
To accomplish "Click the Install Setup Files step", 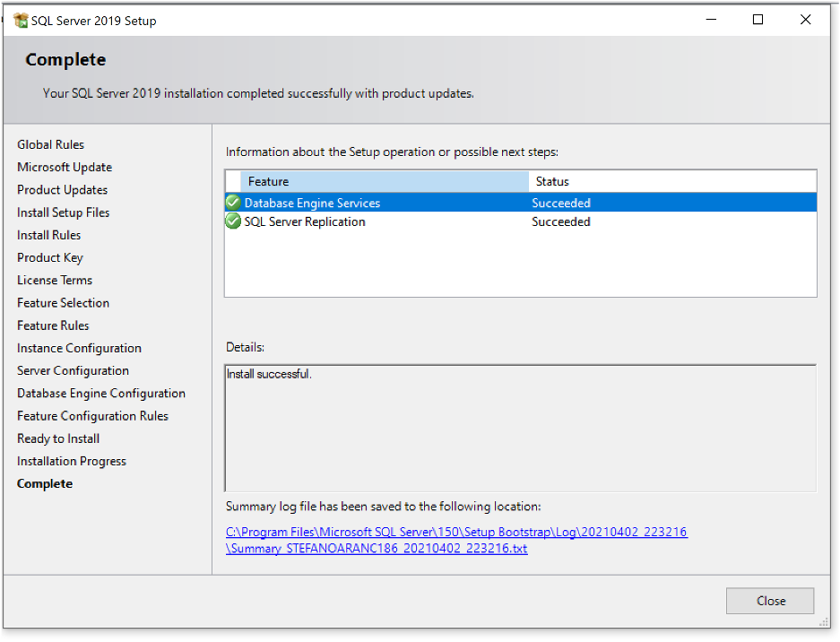I will point(64,213).
